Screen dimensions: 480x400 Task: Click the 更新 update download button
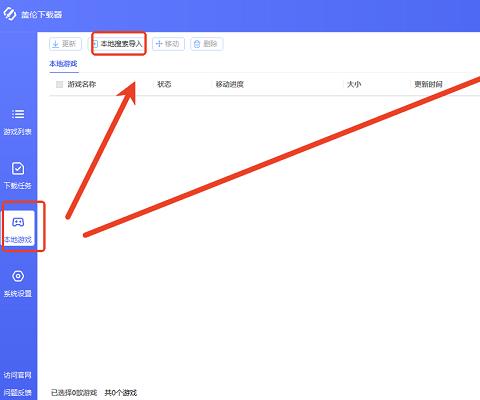pos(65,44)
